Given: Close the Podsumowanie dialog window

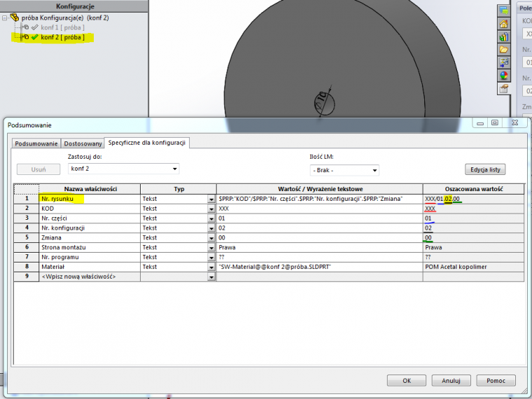Looking at the screenshot, I should pos(514,122).
